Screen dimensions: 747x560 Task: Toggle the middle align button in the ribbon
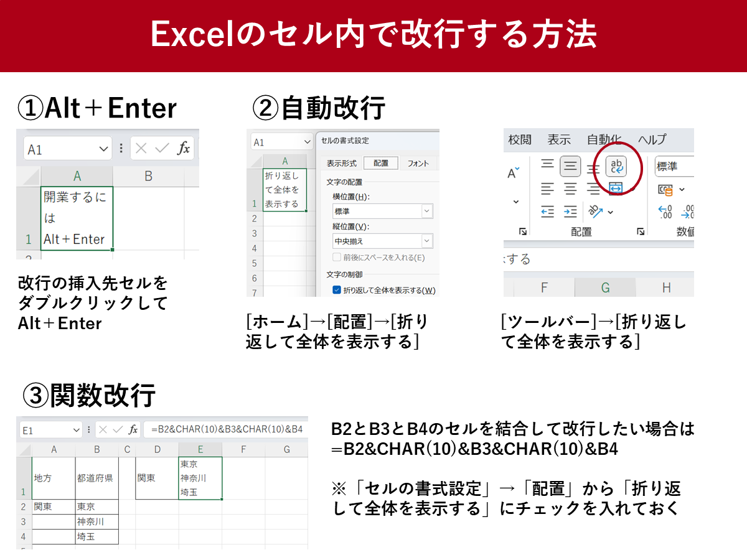pyautogui.click(x=570, y=166)
